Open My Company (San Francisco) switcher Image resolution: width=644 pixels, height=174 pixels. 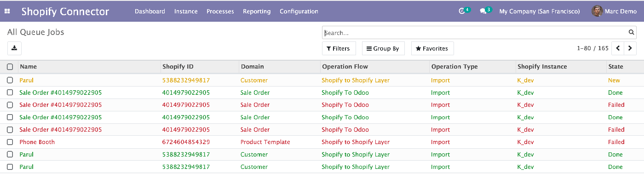[539, 12]
